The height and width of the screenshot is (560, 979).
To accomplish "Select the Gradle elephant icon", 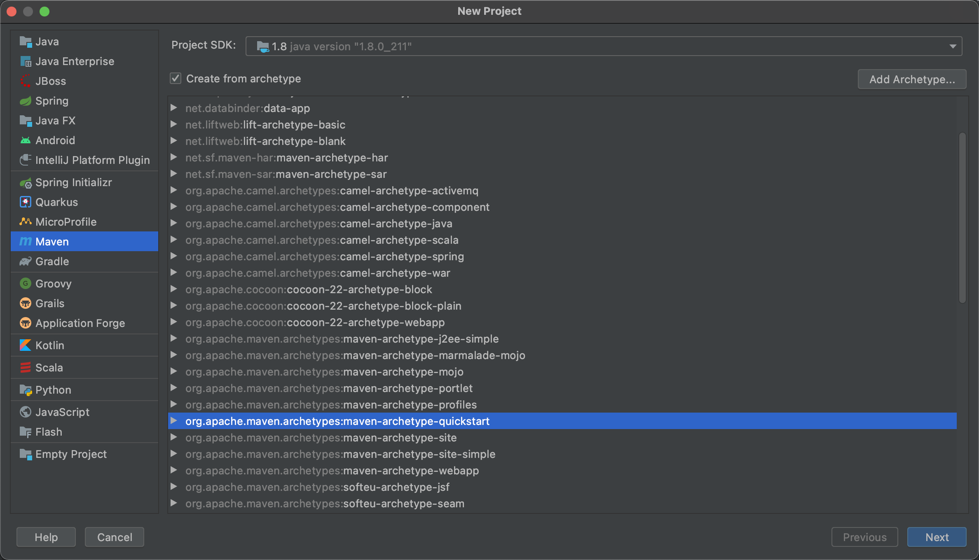I will pyautogui.click(x=26, y=261).
